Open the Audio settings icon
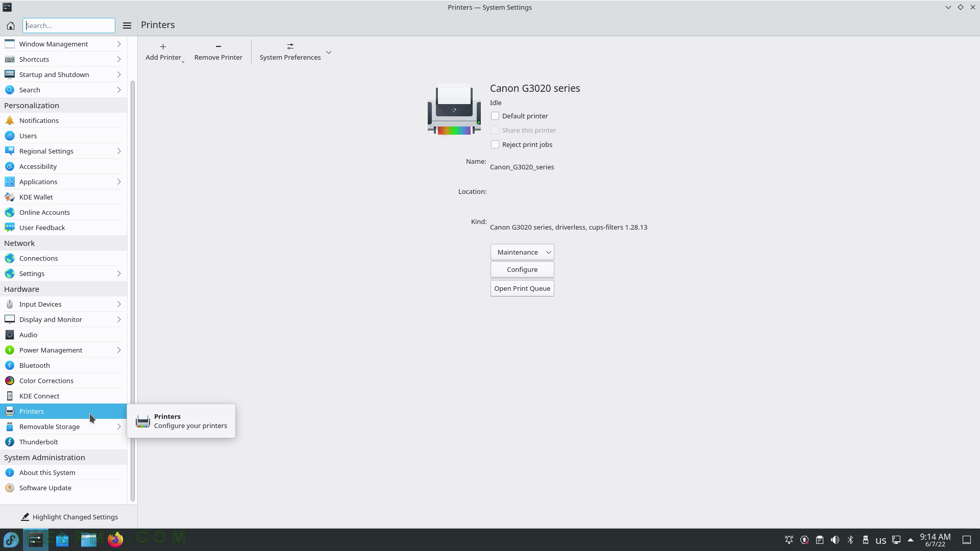 tap(10, 335)
